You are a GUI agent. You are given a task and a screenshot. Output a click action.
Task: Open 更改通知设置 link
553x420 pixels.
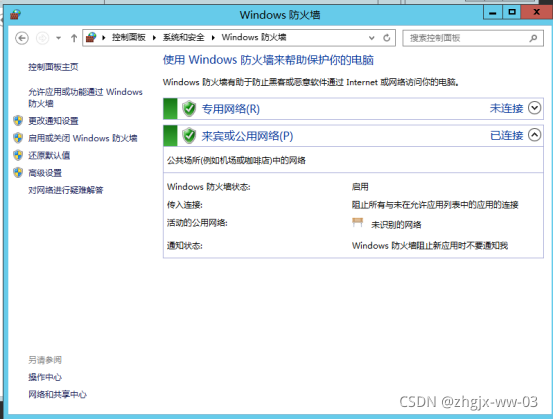tap(53, 121)
